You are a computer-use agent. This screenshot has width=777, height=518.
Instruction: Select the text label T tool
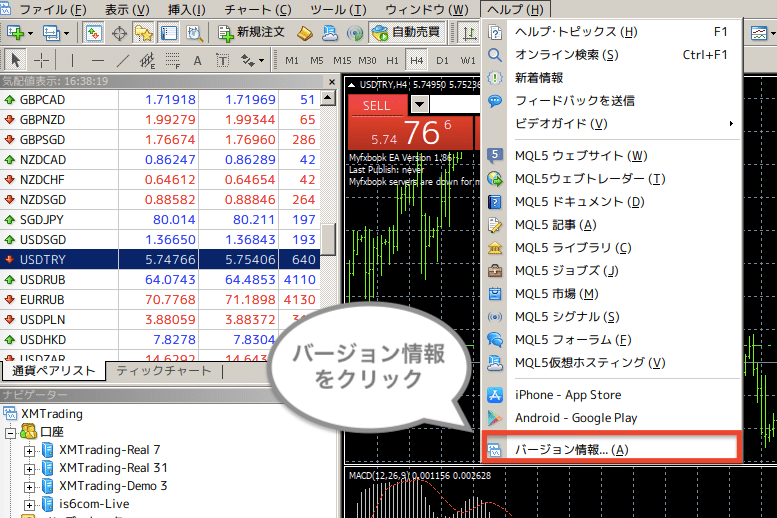[222, 60]
